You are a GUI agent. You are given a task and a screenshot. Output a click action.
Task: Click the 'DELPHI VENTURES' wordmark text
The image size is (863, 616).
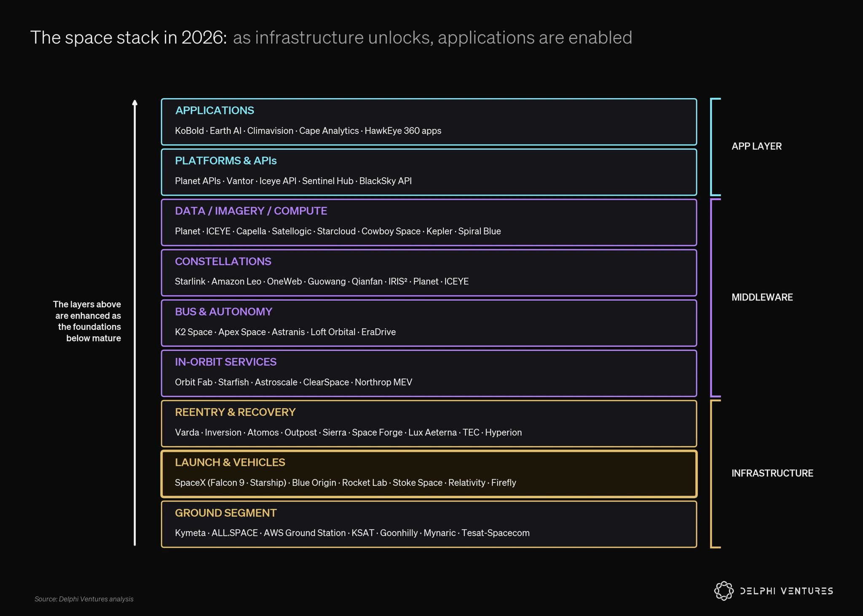[x=787, y=591]
